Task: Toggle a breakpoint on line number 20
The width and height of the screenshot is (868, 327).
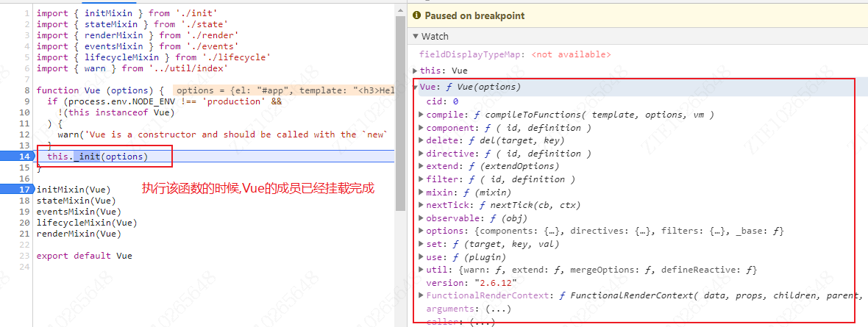Action: click(x=24, y=223)
